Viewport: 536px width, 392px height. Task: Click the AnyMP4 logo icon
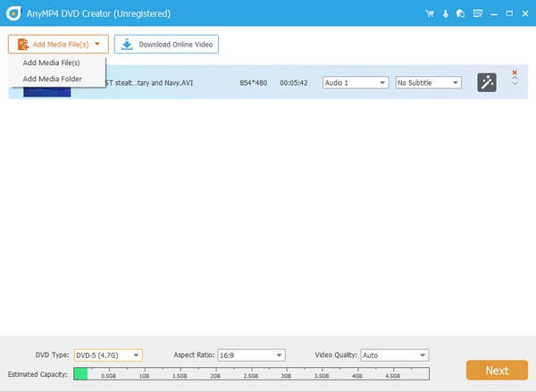[x=13, y=13]
